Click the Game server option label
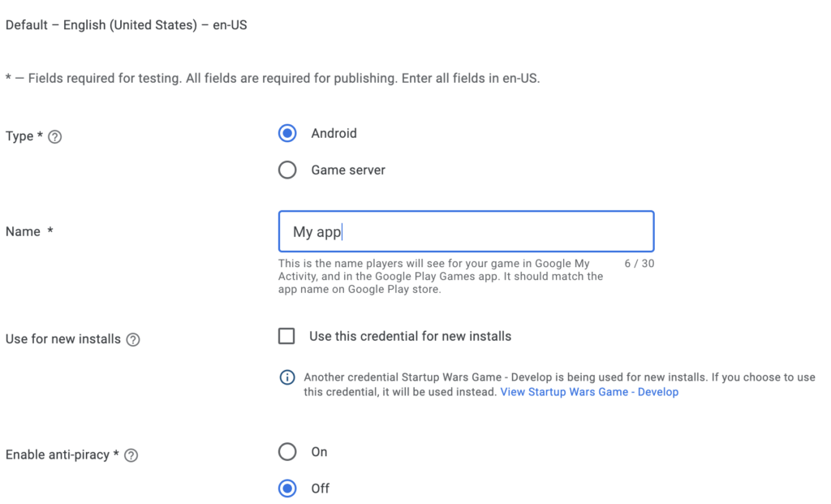Image resolution: width=831 pixels, height=504 pixels. pos(348,170)
